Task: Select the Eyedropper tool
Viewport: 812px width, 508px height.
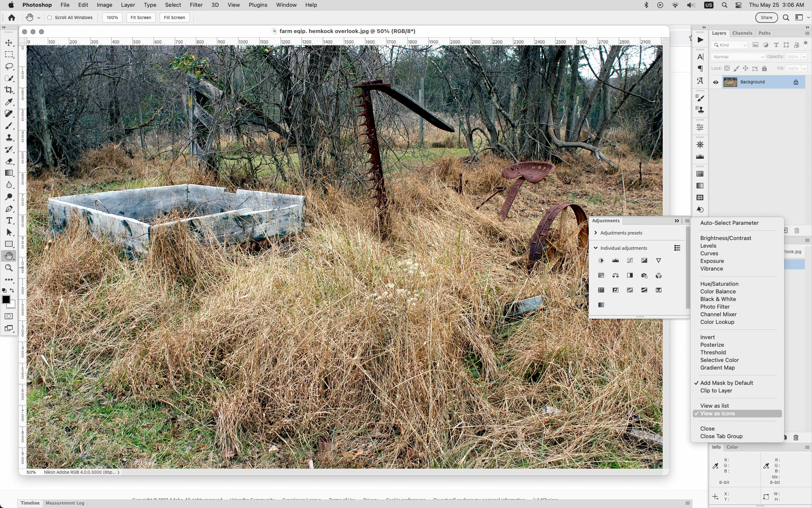Action: pyautogui.click(x=9, y=102)
